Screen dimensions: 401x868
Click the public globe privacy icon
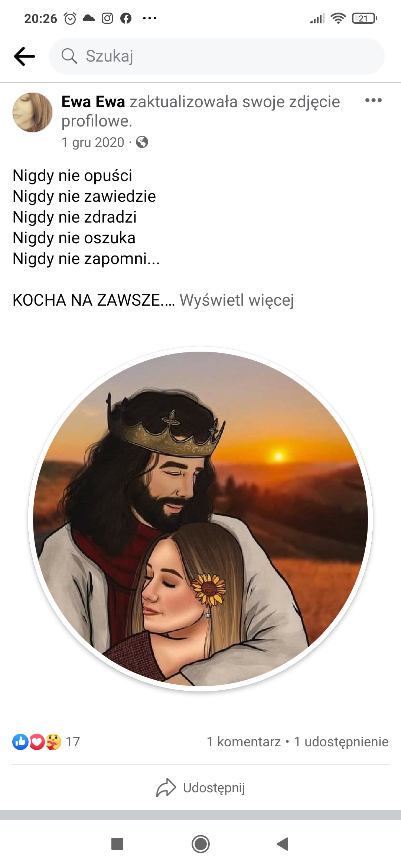[142, 142]
